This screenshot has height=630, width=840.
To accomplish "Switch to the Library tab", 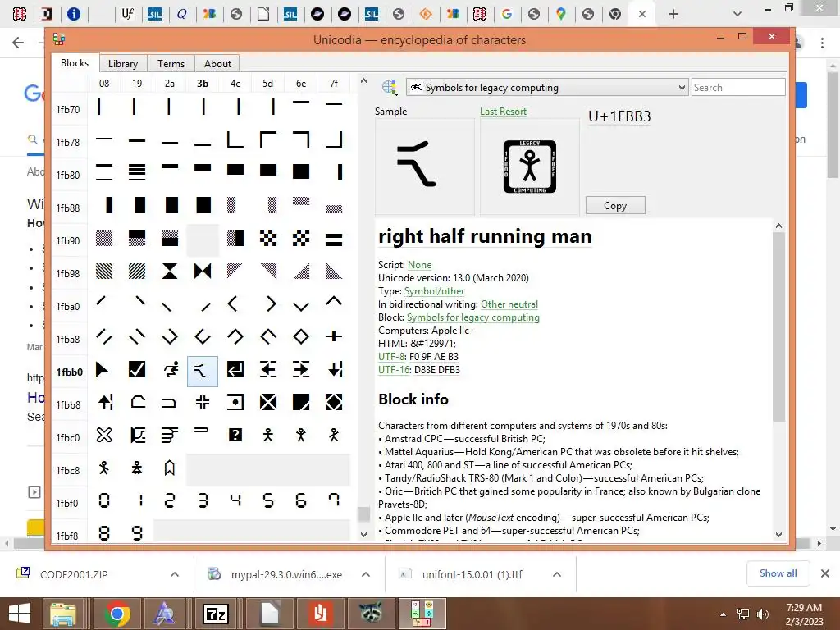I will click(123, 63).
